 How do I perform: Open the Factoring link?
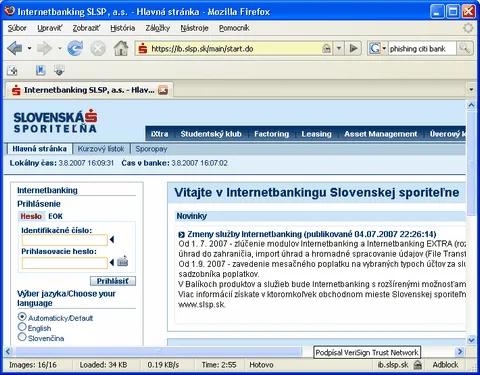(x=272, y=134)
